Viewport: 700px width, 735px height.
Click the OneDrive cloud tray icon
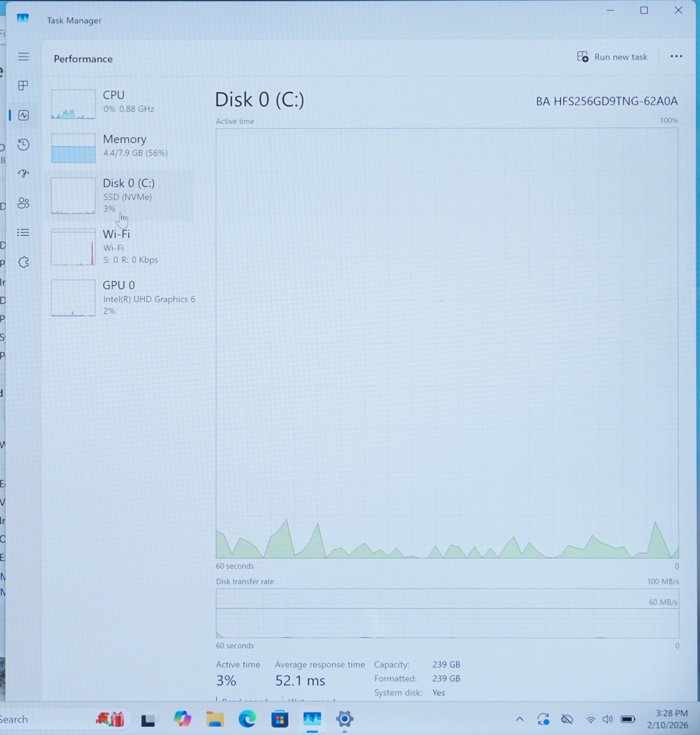(x=567, y=719)
